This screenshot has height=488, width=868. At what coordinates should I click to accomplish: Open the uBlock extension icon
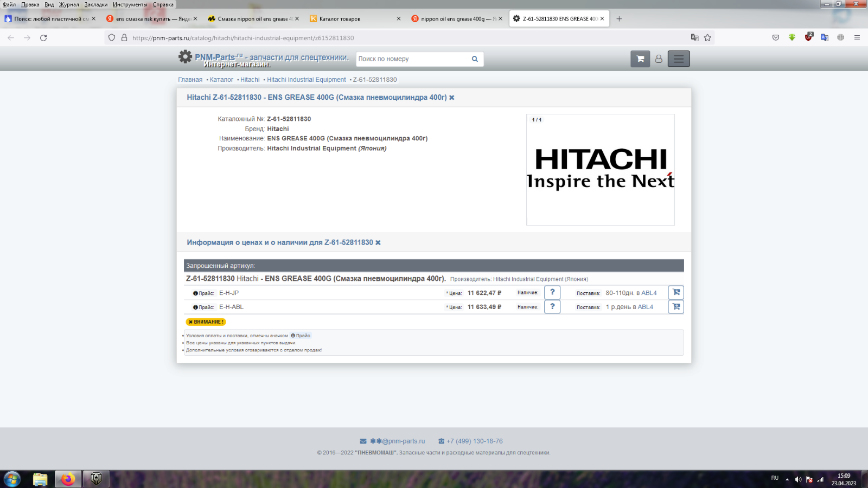tap(808, 37)
